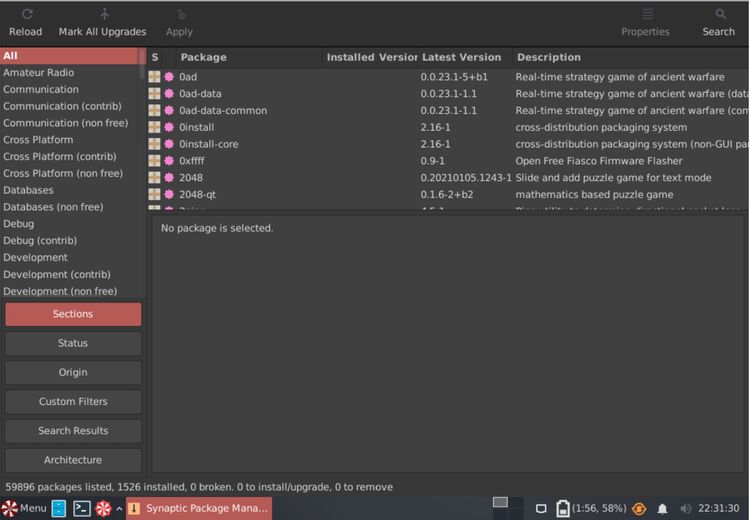The image size is (750, 520).
Task: Sort by Installed Version column header
Action: click(371, 57)
